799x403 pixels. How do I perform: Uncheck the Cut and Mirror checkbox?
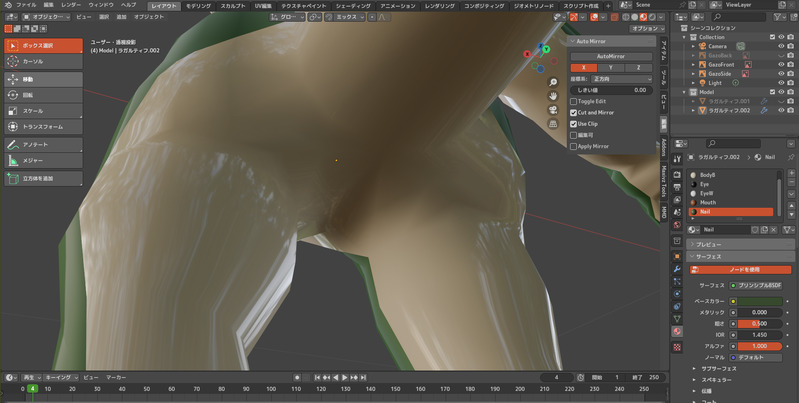(x=573, y=113)
